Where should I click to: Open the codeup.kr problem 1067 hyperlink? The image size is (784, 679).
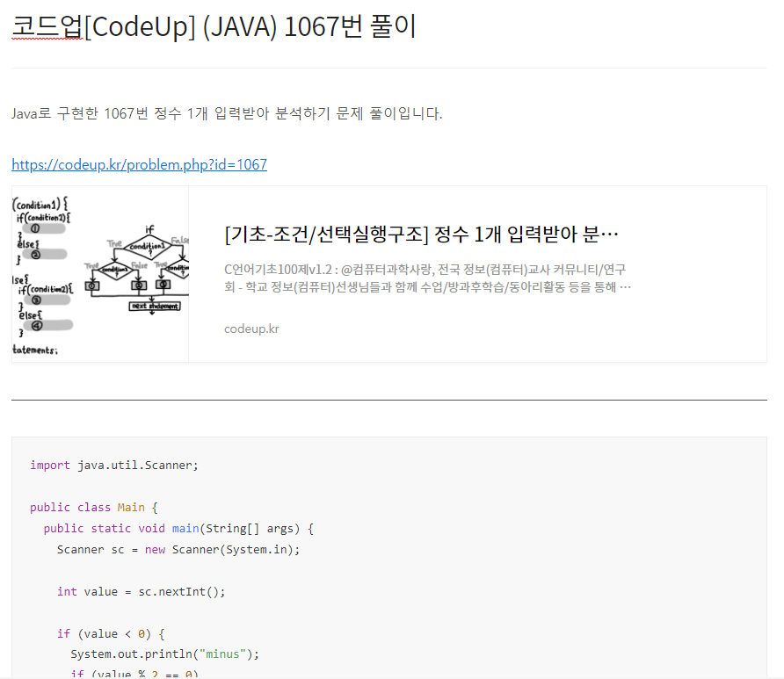click(x=139, y=164)
